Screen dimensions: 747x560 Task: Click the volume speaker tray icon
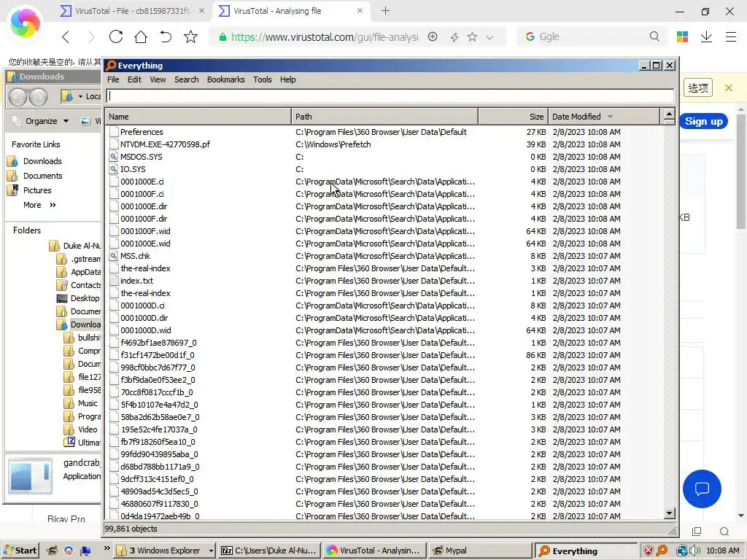[x=694, y=551]
